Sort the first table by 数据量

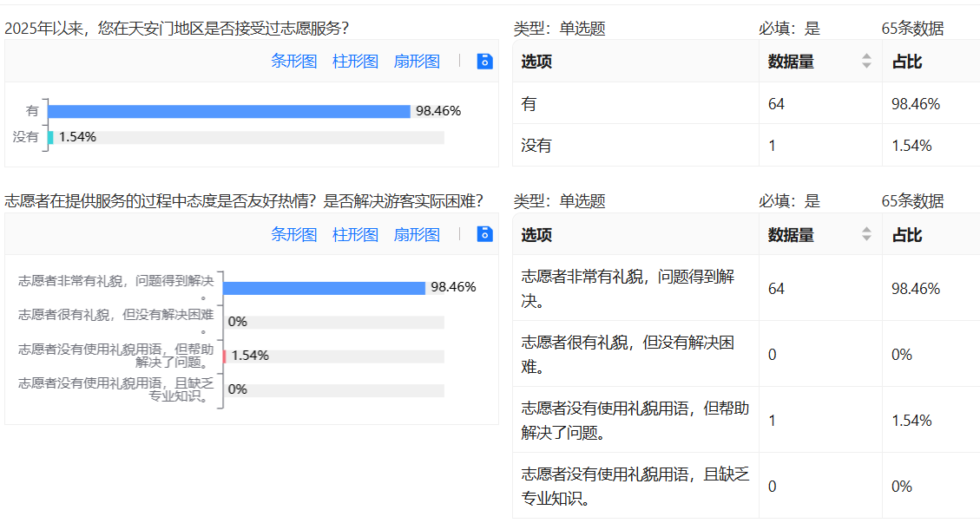pos(865,62)
